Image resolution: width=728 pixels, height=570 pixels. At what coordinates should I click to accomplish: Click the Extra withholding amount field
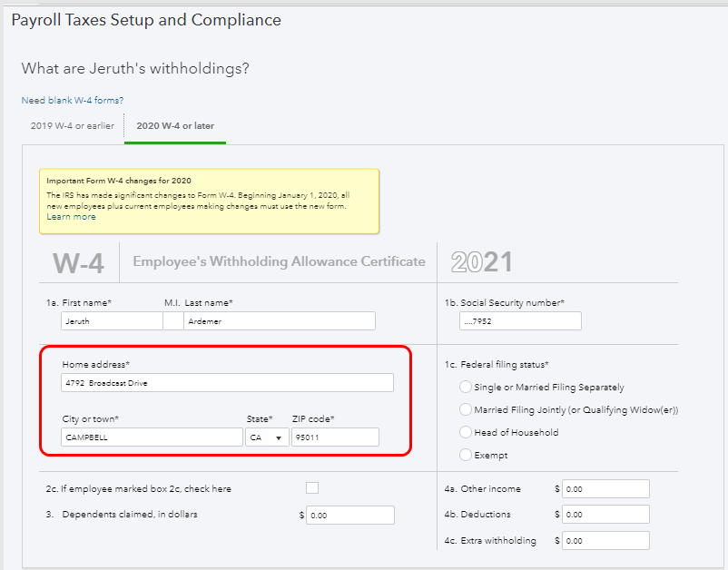click(605, 541)
